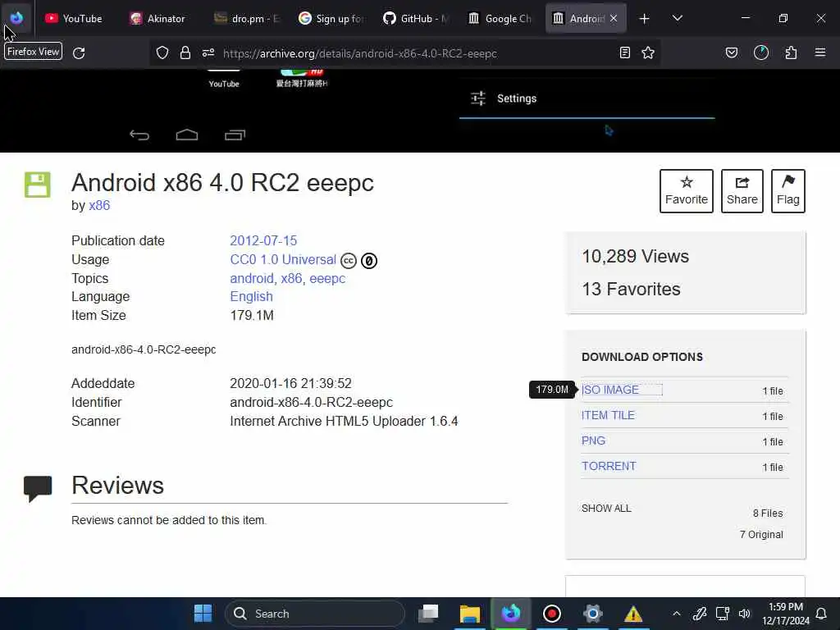
Task: Flag this item
Action: 788,191
